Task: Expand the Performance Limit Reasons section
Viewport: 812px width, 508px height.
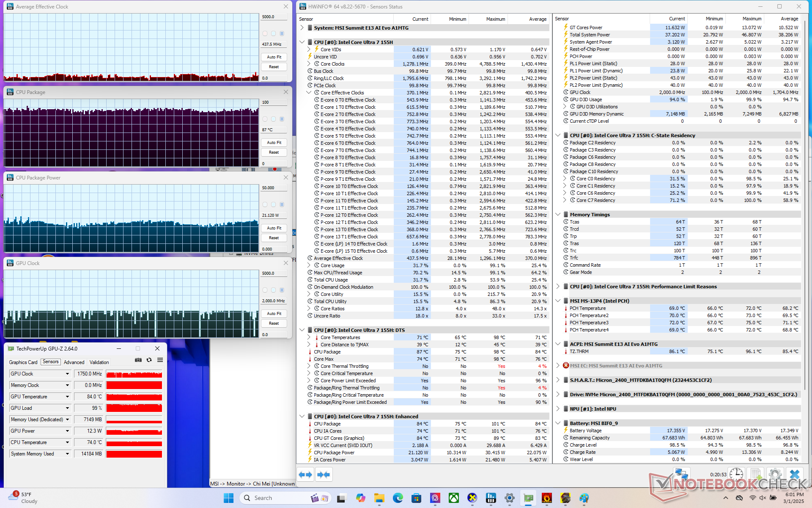Action: click(x=558, y=287)
